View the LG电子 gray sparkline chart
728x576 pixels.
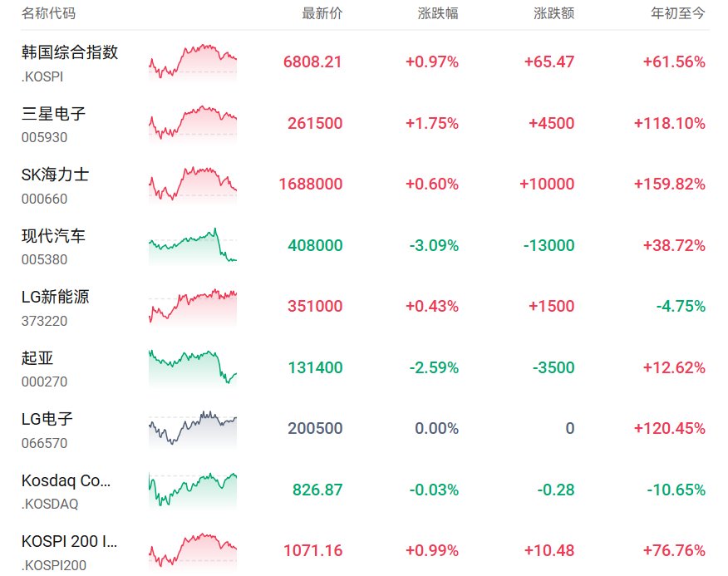[193, 429]
